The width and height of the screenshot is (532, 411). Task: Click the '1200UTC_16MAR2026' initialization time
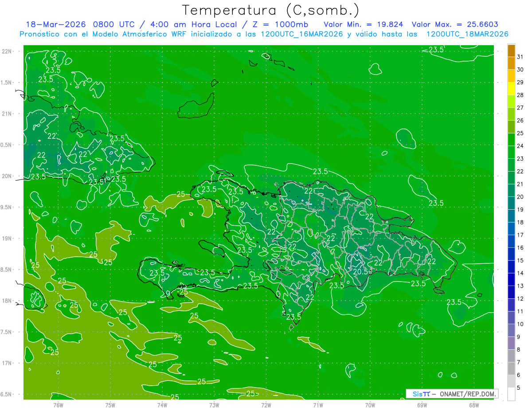(x=301, y=34)
